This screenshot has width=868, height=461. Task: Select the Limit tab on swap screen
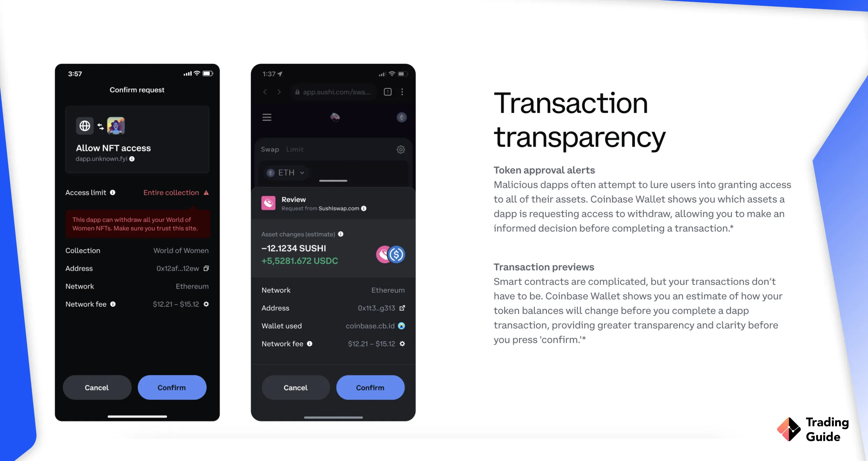click(294, 149)
